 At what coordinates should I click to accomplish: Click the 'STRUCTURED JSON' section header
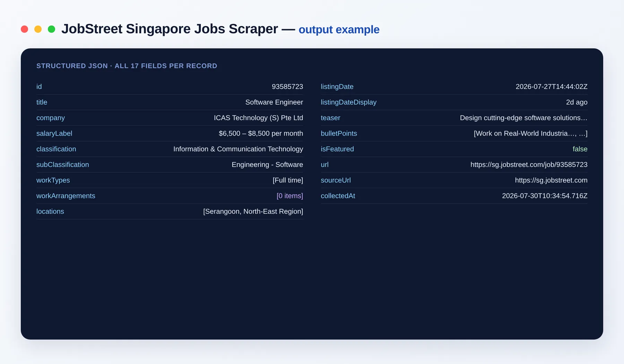(x=127, y=66)
